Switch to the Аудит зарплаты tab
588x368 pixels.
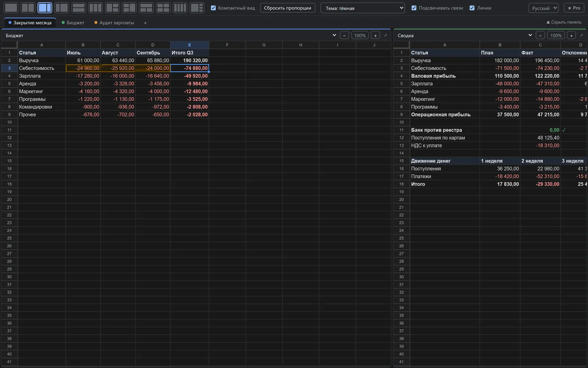click(114, 23)
